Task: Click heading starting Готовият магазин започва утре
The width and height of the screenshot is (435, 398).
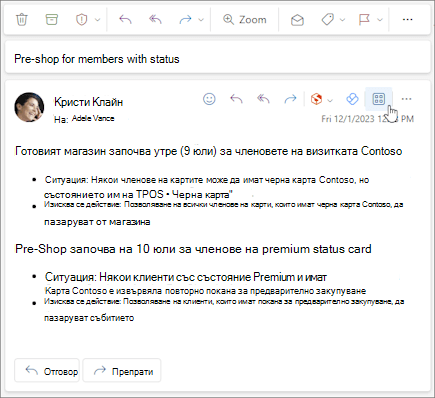Action: (x=209, y=151)
